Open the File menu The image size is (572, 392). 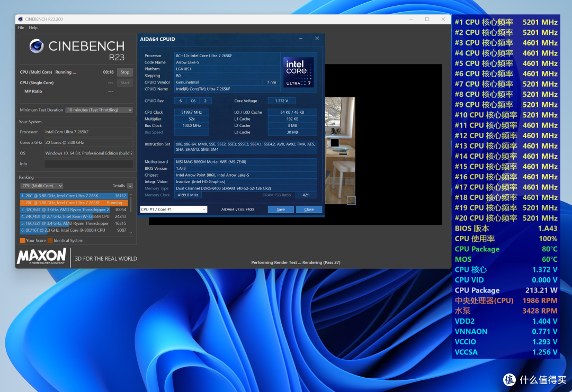click(x=21, y=28)
